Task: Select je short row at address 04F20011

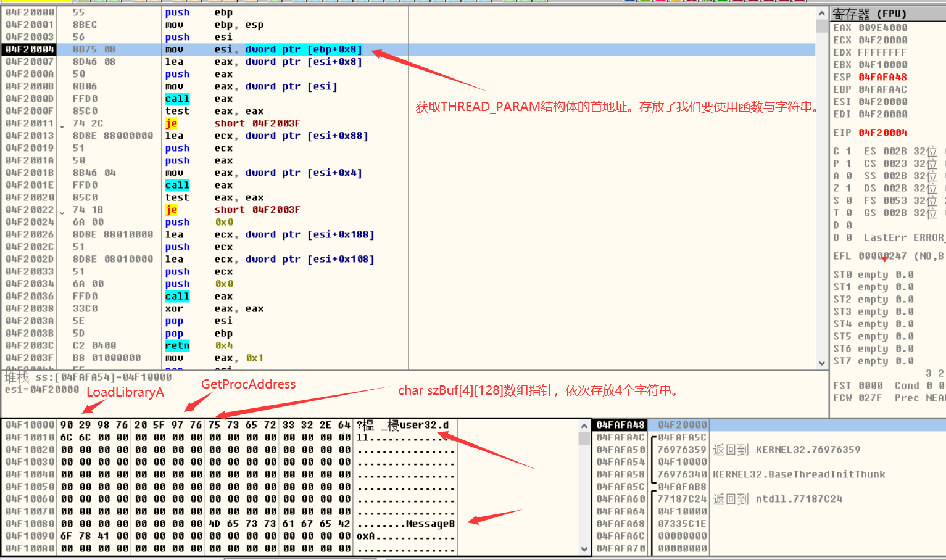Action: click(x=409, y=123)
